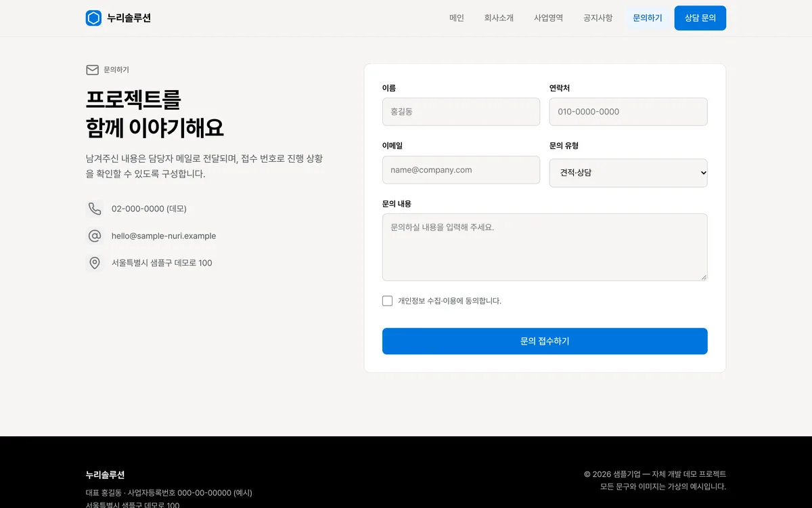Focus the 이름 input field

click(461, 112)
